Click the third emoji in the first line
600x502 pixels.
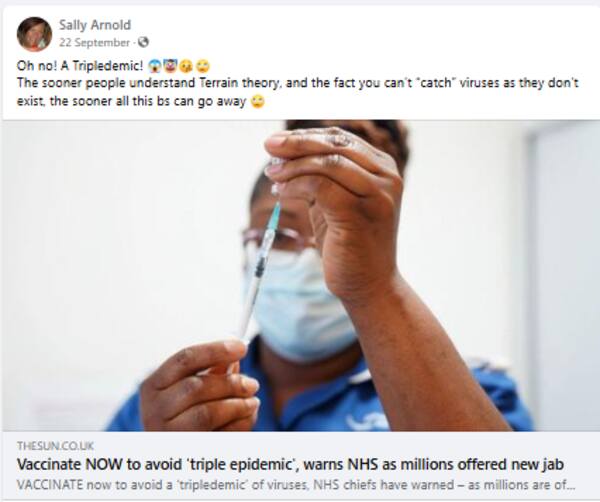186,67
